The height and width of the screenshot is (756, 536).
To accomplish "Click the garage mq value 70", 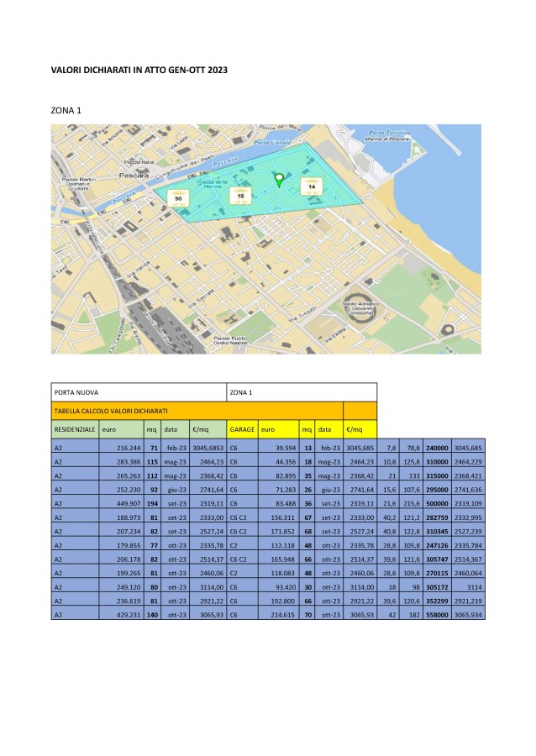I will [x=308, y=615].
